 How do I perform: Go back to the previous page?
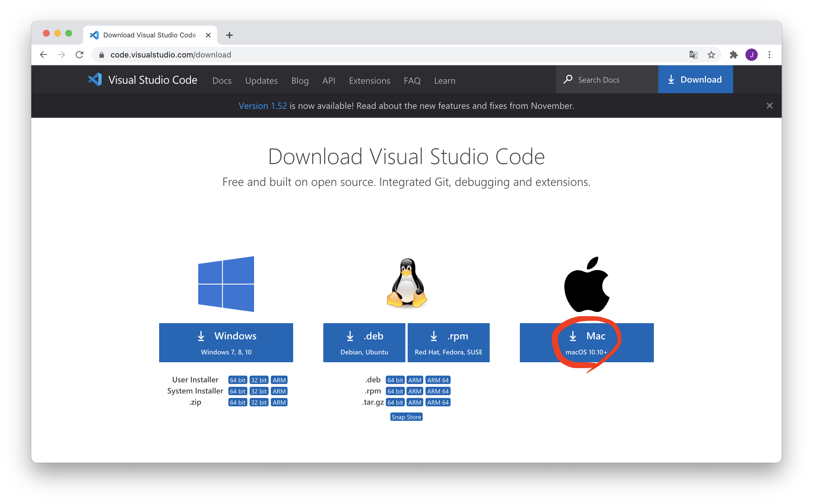(x=43, y=55)
